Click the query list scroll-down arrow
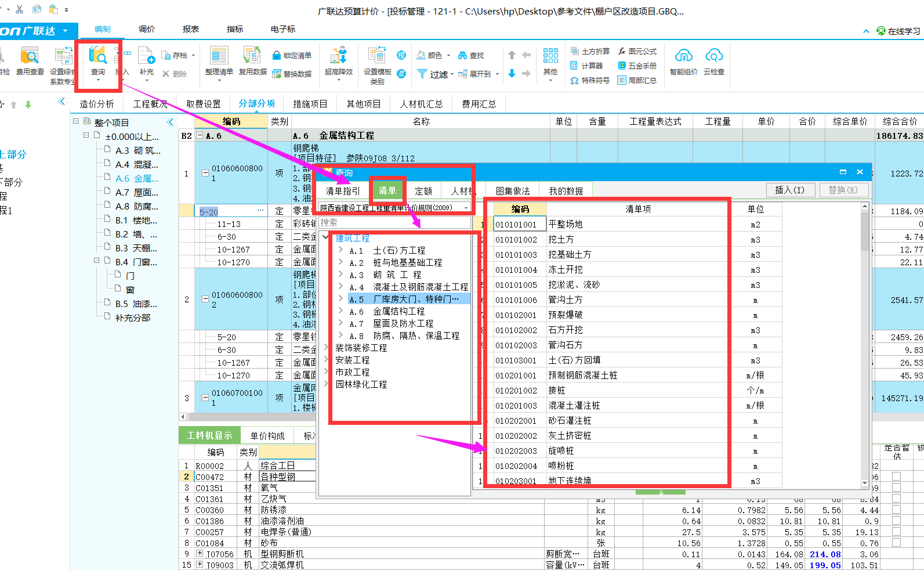 865,483
